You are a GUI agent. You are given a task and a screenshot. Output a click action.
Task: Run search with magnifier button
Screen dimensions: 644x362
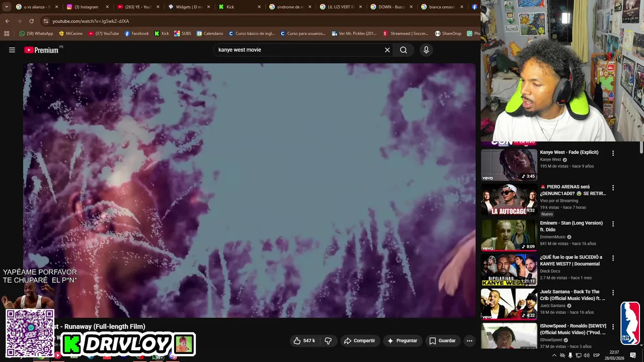[x=404, y=50]
